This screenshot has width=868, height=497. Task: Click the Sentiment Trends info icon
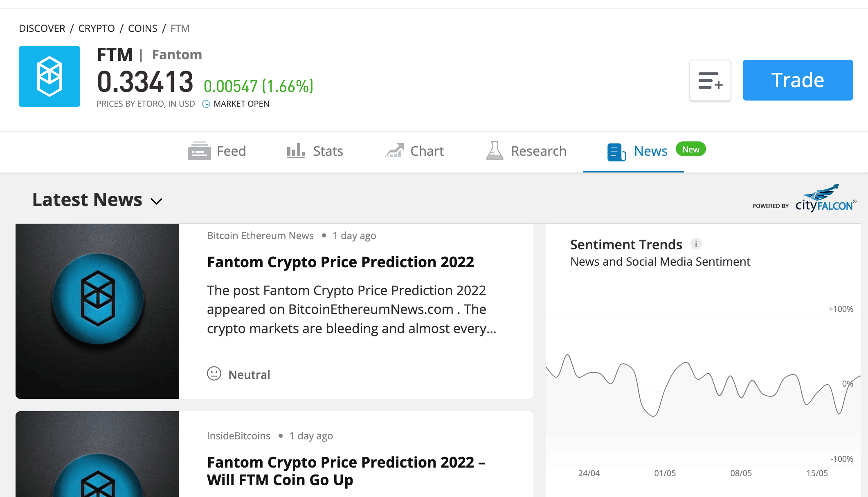tap(696, 244)
